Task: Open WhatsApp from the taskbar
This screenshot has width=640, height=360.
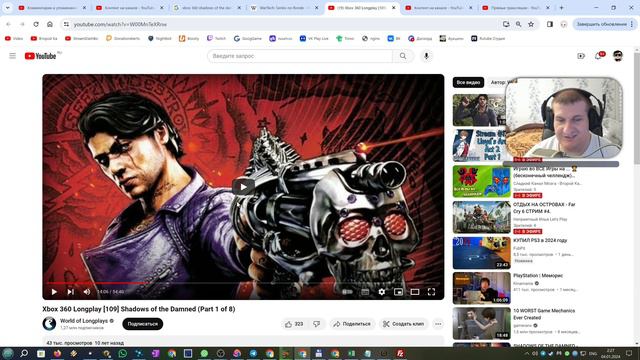Action: point(122,353)
